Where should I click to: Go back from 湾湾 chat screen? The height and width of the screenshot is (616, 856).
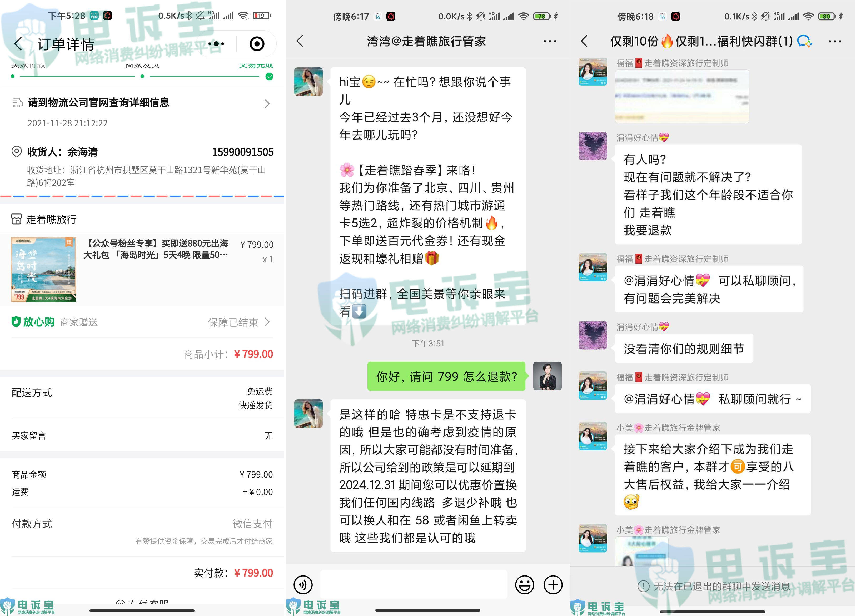click(x=300, y=41)
